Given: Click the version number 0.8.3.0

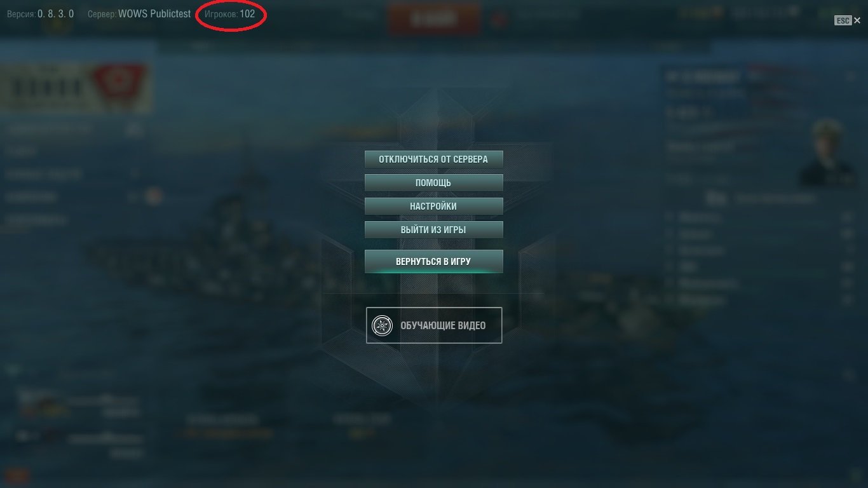Looking at the screenshot, I should [56, 13].
